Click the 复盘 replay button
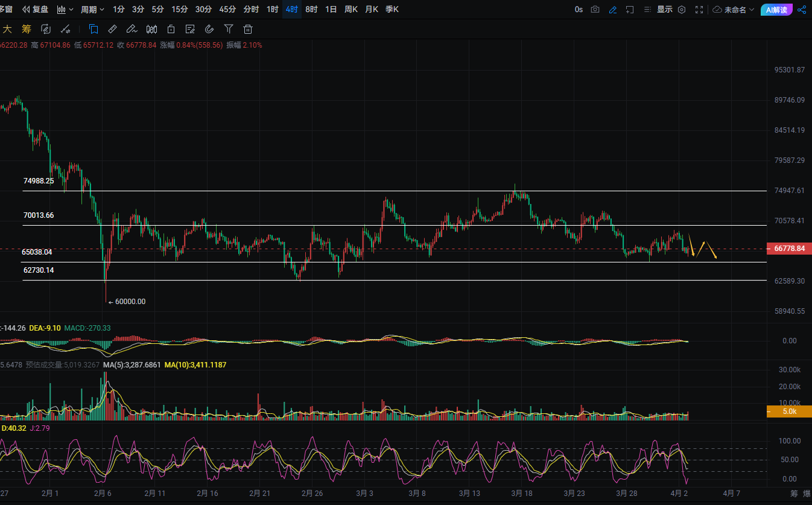 click(35, 10)
